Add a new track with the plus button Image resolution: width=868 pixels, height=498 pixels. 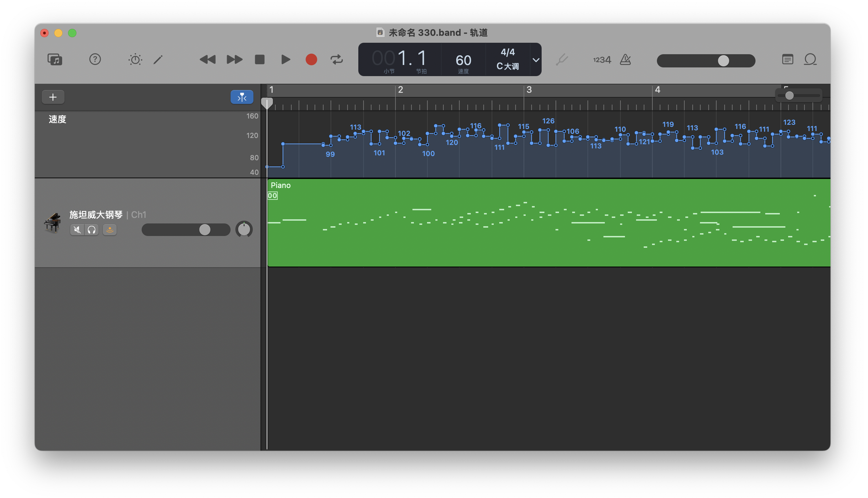point(53,97)
